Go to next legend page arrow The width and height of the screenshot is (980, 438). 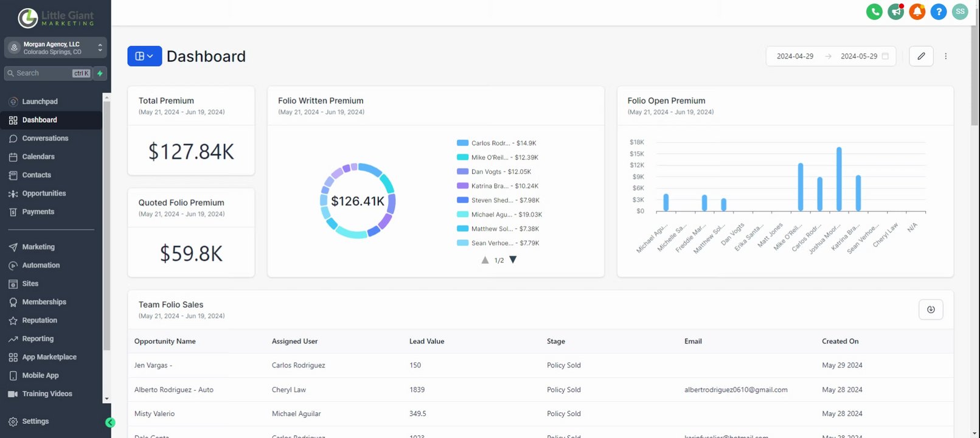pyautogui.click(x=513, y=260)
